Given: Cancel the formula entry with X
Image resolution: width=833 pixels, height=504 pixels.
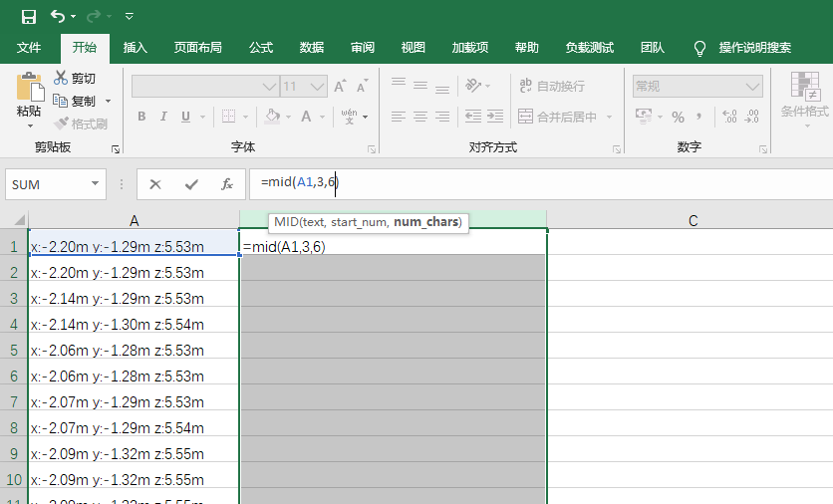Looking at the screenshot, I should [x=155, y=184].
